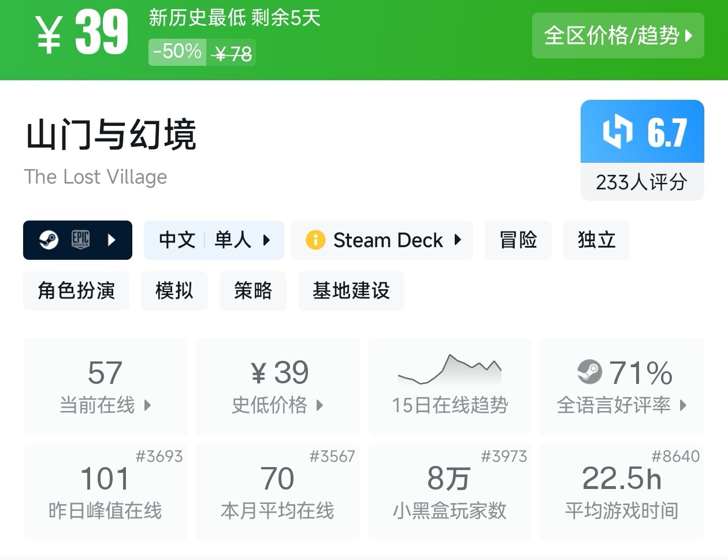
Task: Open 全区价格/趋势 price trends
Action: tap(618, 36)
